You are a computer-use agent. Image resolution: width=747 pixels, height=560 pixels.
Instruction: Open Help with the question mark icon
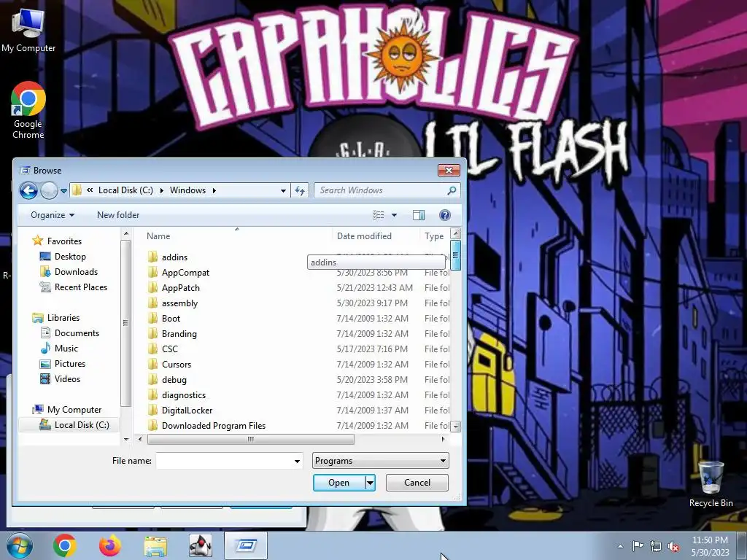click(445, 215)
